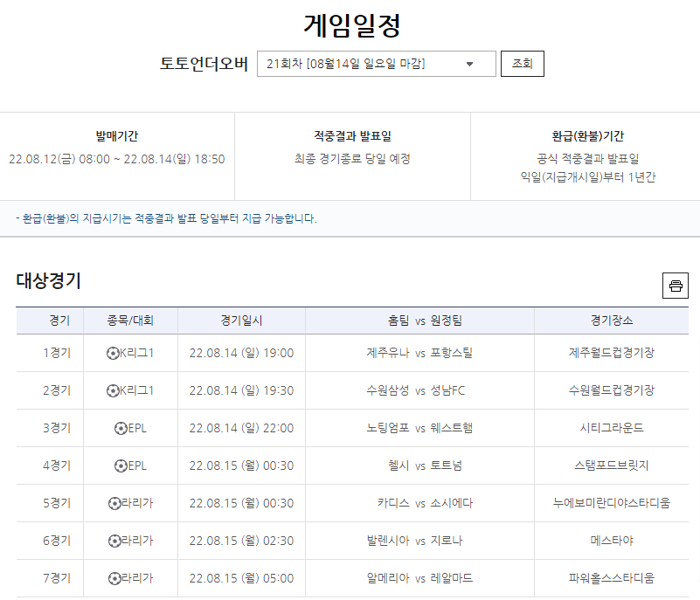Click the 발매기간 heading

(117, 136)
